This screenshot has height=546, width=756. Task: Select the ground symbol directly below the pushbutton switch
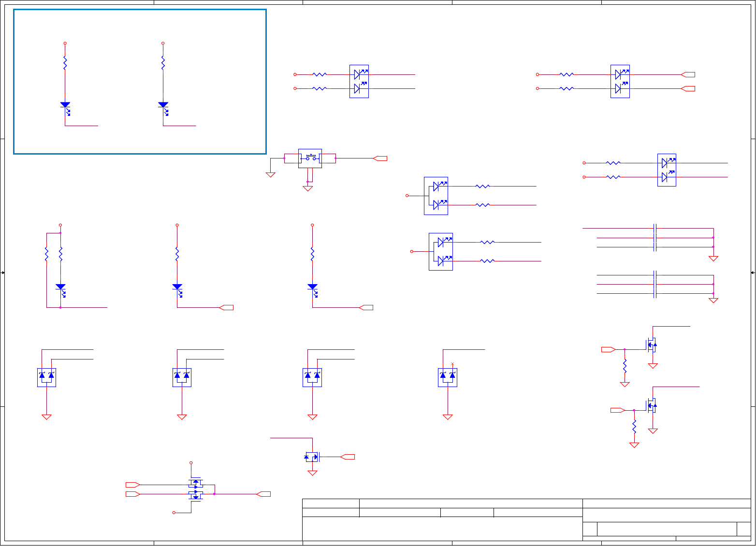[307, 188]
